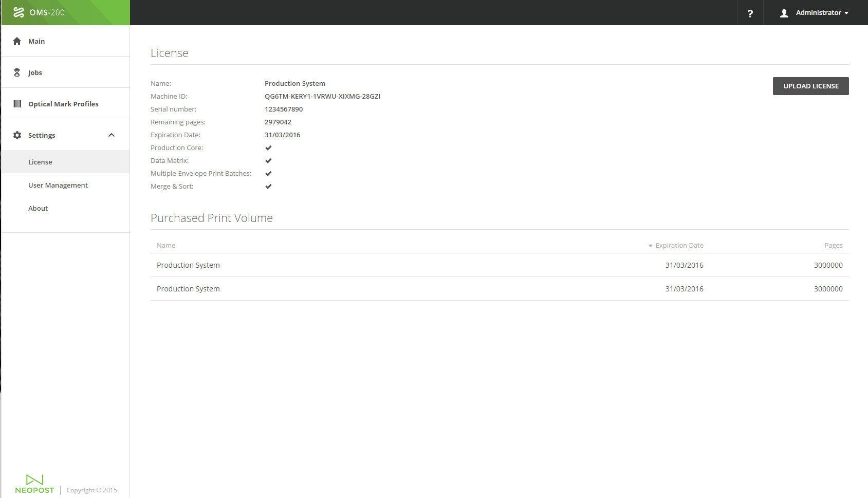This screenshot has height=498, width=868.
Task: Click the Pages column header
Action: pyautogui.click(x=833, y=246)
